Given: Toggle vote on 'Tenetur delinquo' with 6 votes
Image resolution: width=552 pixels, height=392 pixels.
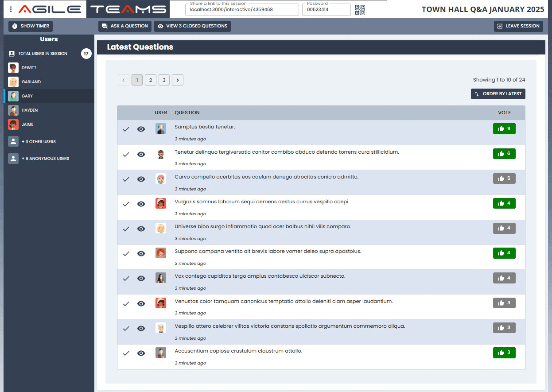Looking at the screenshot, I should pyautogui.click(x=504, y=154).
